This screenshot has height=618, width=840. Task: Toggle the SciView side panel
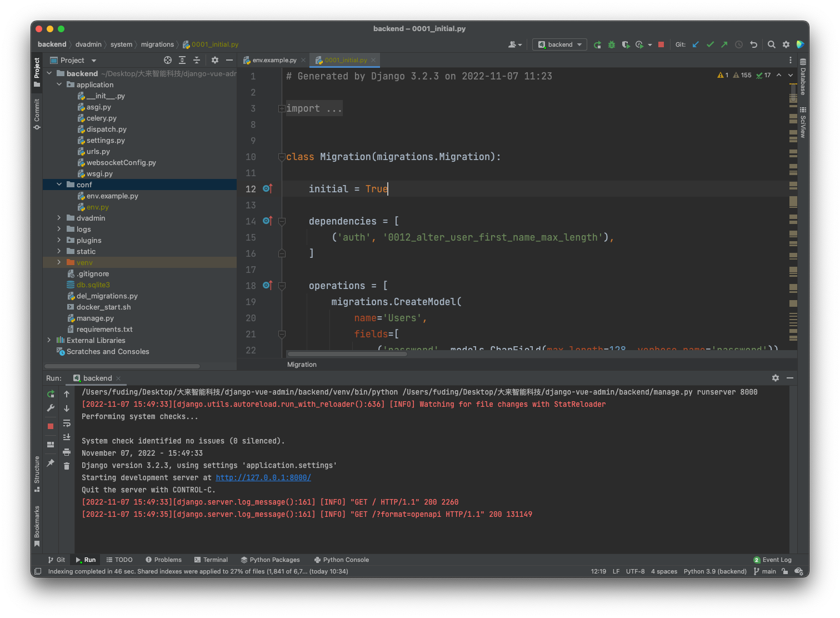coord(803,122)
